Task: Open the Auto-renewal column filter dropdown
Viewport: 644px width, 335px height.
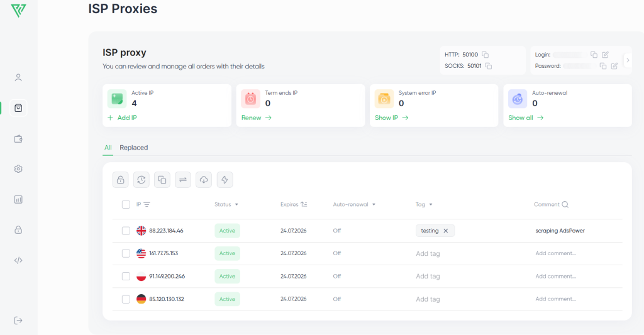Action: [374, 204]
